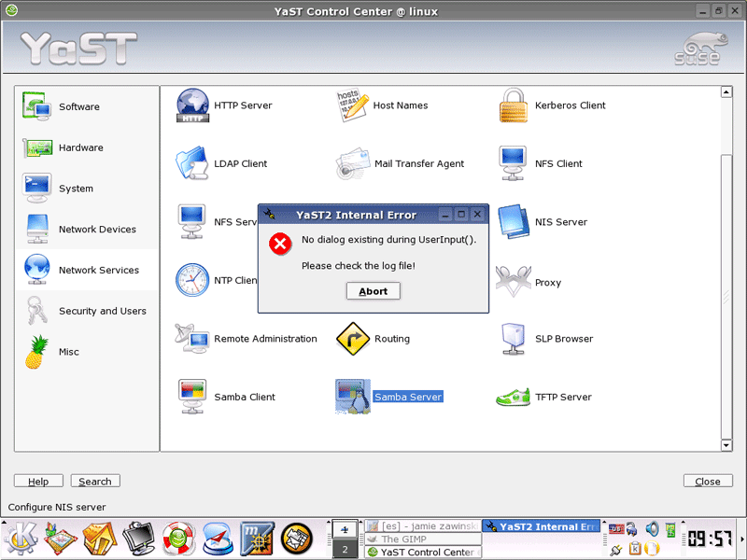The width and height of the screenshot is (747, 560).
Task: Launch the HTTP Server module
Action: [x=224, y=105]
